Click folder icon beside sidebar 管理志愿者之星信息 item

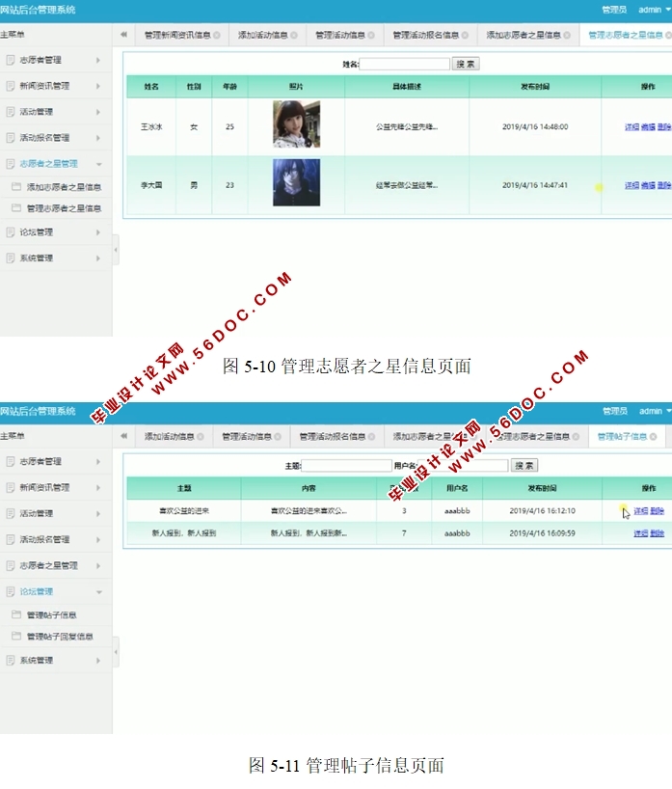click(x=16, y=207)
